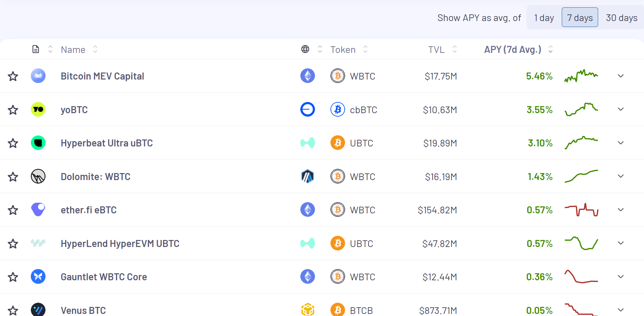View the Gauntlet WBTC Core APY sparkline
The height and width of the screenshot is (316, 644).
pos(581,276)
